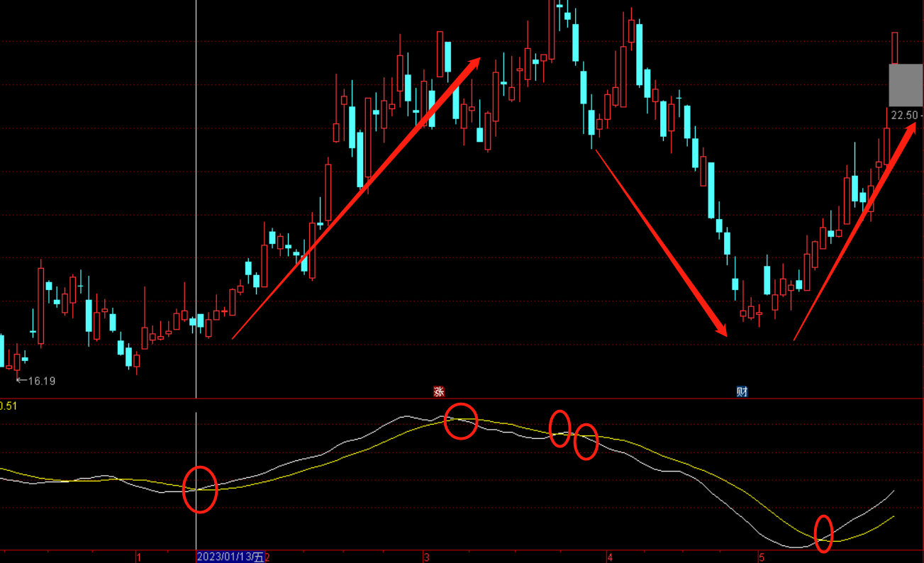Click the red 涨 event marker icon
The height and width of the screenshot is (563, 924).
[439, 391]
